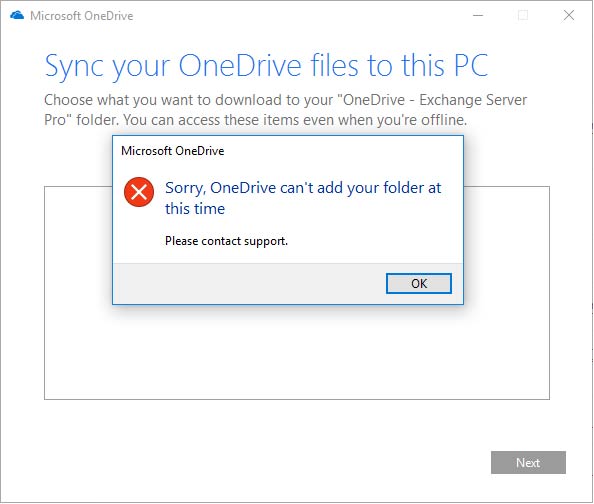Click the red error X icon
The height and width of the screenshot is (504, 594).
(139, 192)
